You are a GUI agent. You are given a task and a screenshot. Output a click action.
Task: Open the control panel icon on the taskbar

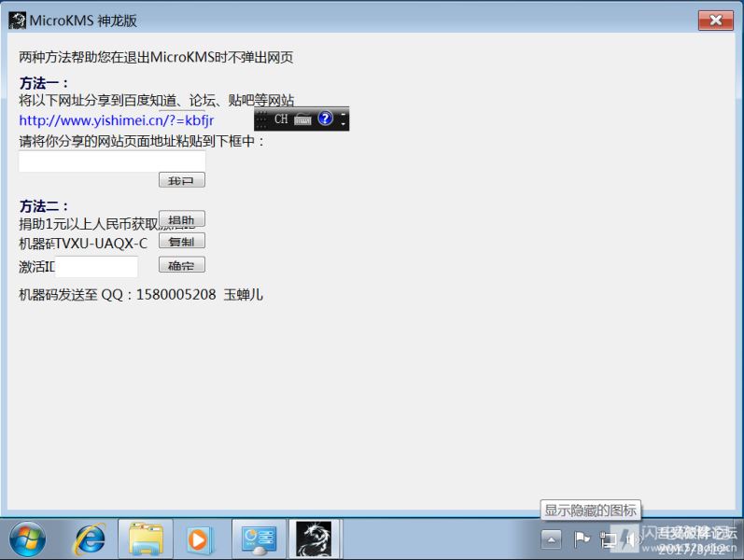pyautogui.click(x=260, y=539)
